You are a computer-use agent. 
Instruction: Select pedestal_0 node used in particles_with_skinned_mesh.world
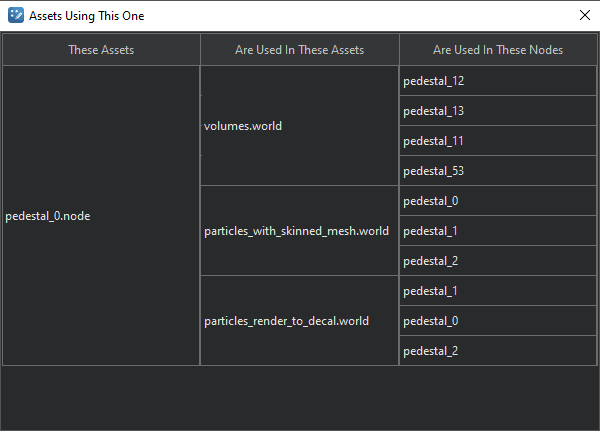coord(431,201)
